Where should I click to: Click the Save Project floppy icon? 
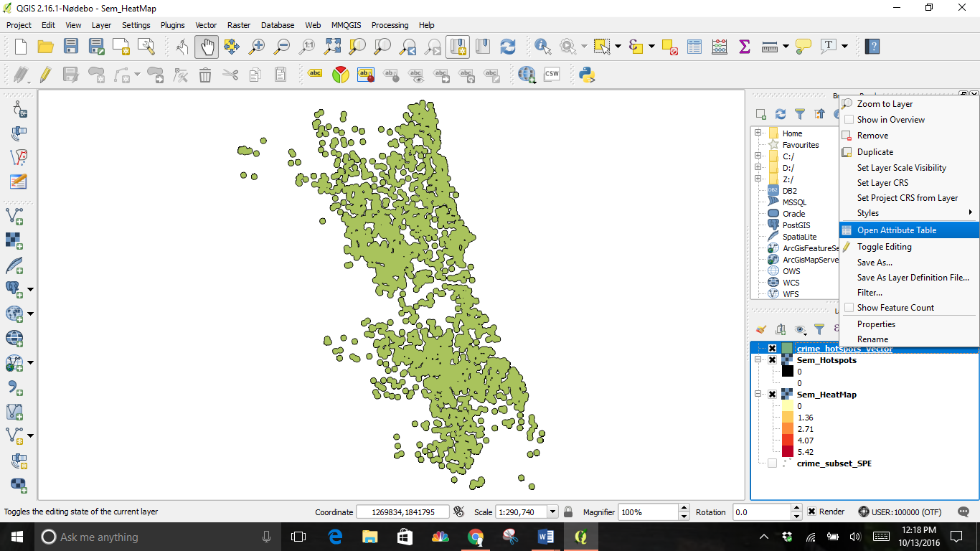pyautogui.click(x=70, y=47)
